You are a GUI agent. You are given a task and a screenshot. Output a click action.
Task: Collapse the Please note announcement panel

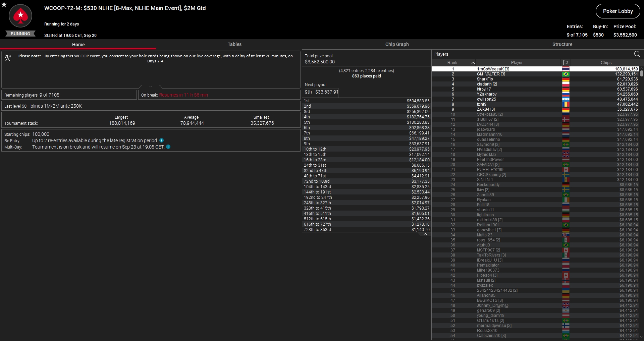point(151,87)
